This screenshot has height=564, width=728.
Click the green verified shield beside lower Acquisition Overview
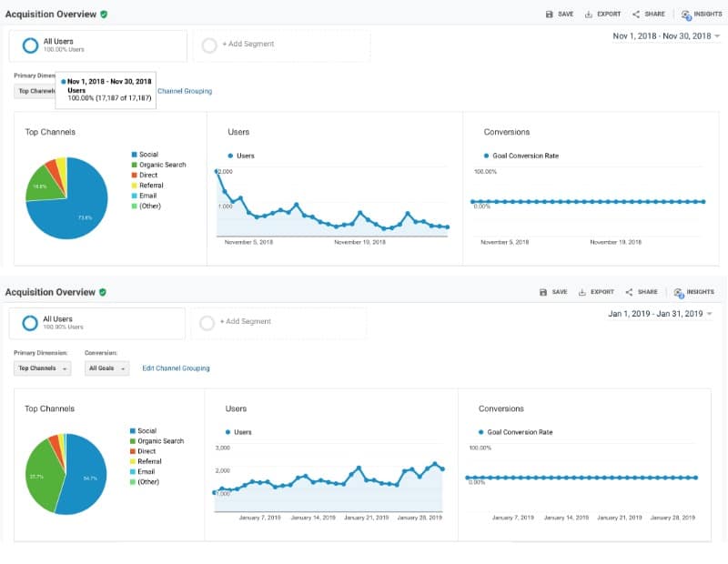pyautogui.click(x=103, y=292)
